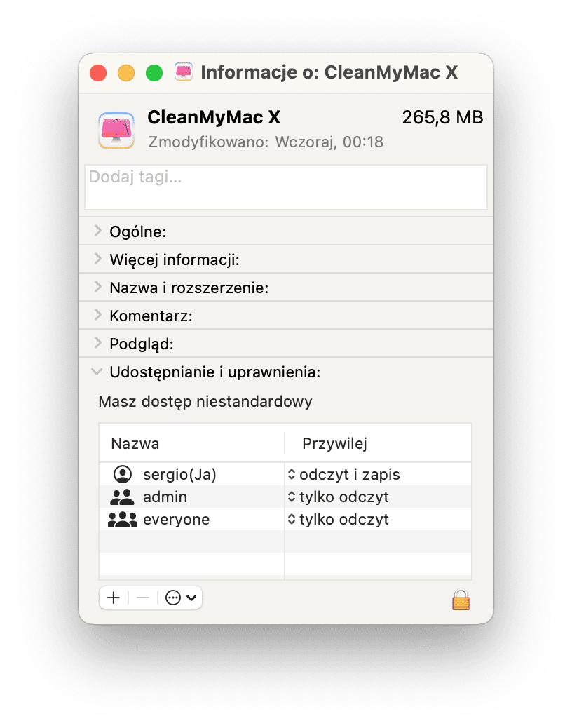Click the sergio user icon
Viewport: 572px width, 728px height.
pyautogui.click(x=123, y=474)
